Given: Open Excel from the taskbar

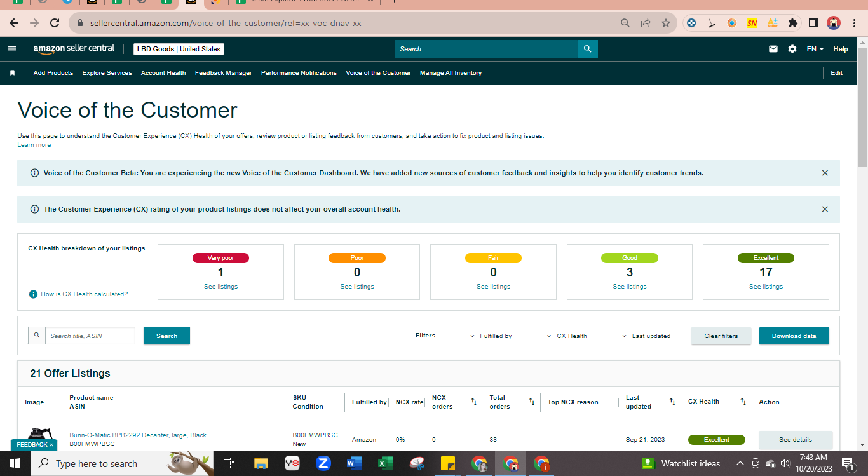Looking at the screenshot, I should (385, 463).
